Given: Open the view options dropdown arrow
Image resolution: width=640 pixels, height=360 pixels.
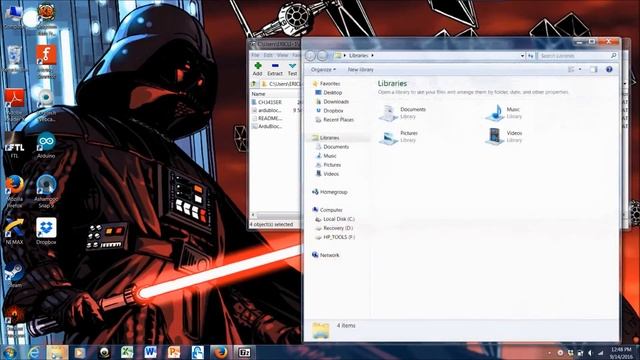Looking at the screenshot, I should (580, 70).
